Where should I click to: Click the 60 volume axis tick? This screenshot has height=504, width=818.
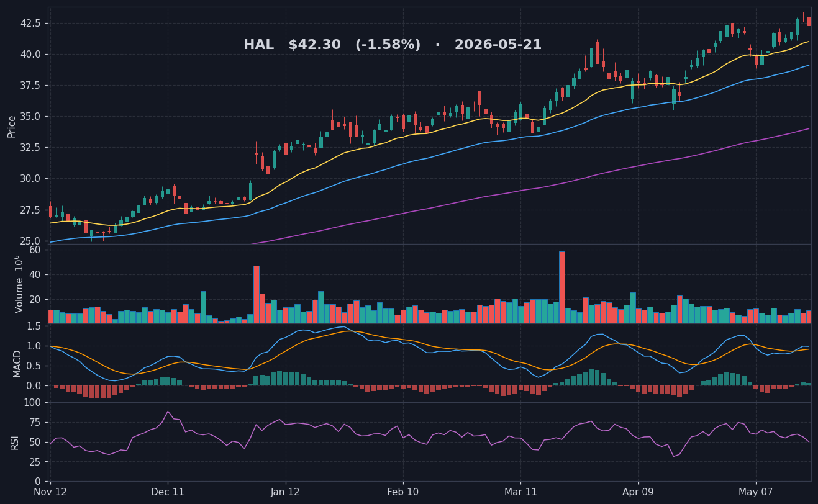click(35, 250)
